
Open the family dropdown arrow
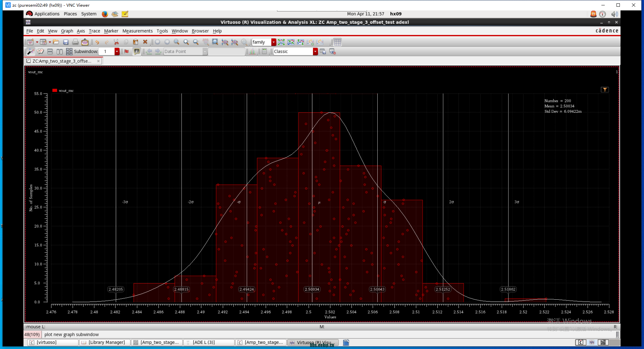(x=274, y=42)
